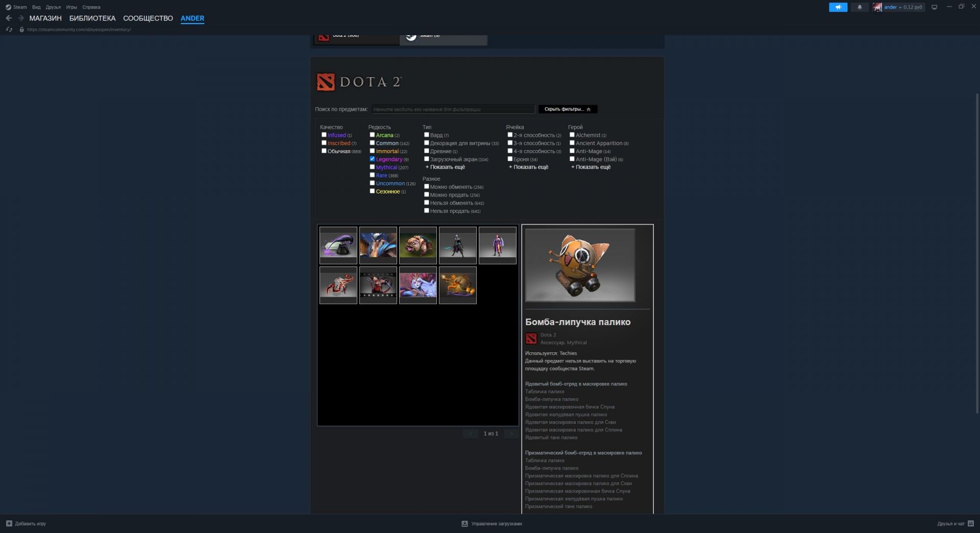This screenshot has width=980, height=533.
Task: Select the Techies barrel item thumbnail
Action: point(457,285)
